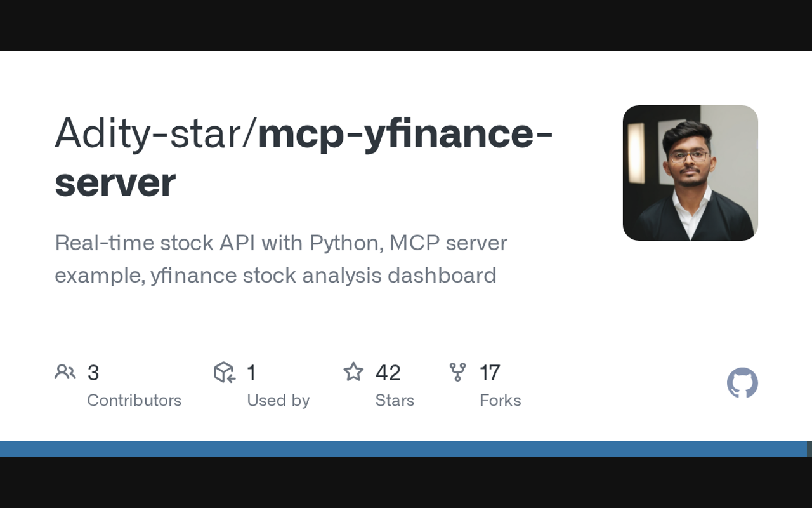Screen dimensions: 812x508
Task: Open the Forks label
Action: [500, 400]
